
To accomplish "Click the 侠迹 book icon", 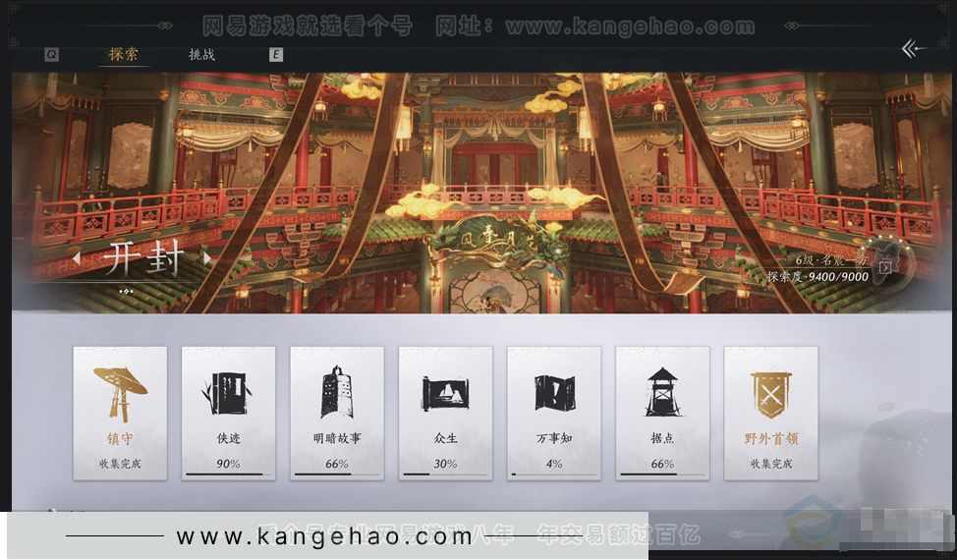I will coord(228,393).
